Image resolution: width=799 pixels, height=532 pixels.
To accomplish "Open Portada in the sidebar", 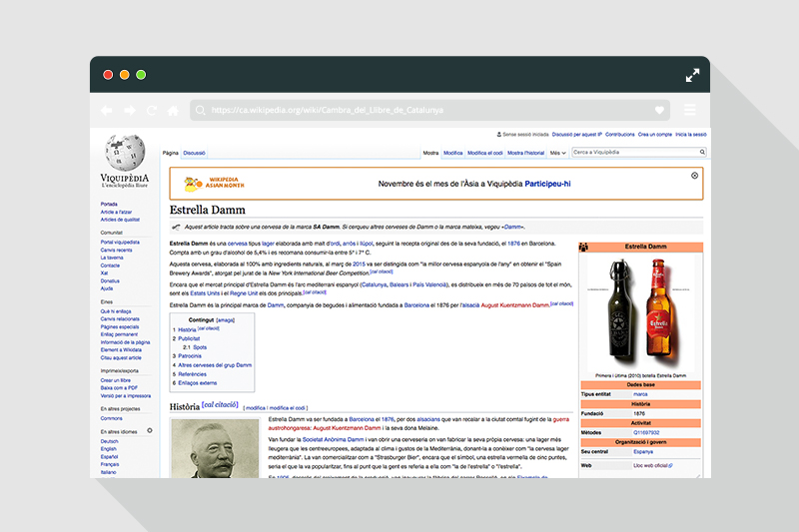I will point(109,205).
